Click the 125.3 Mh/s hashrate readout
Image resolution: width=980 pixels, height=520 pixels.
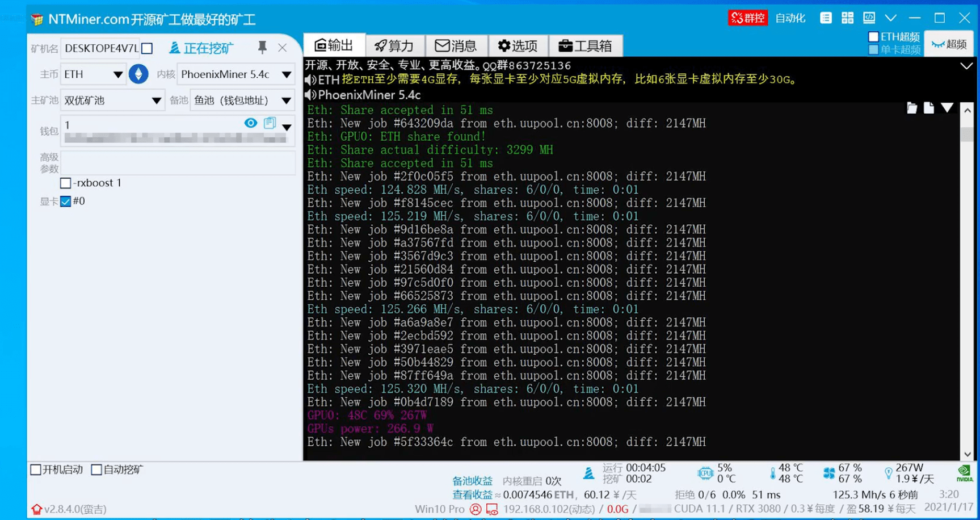point(860,495)
